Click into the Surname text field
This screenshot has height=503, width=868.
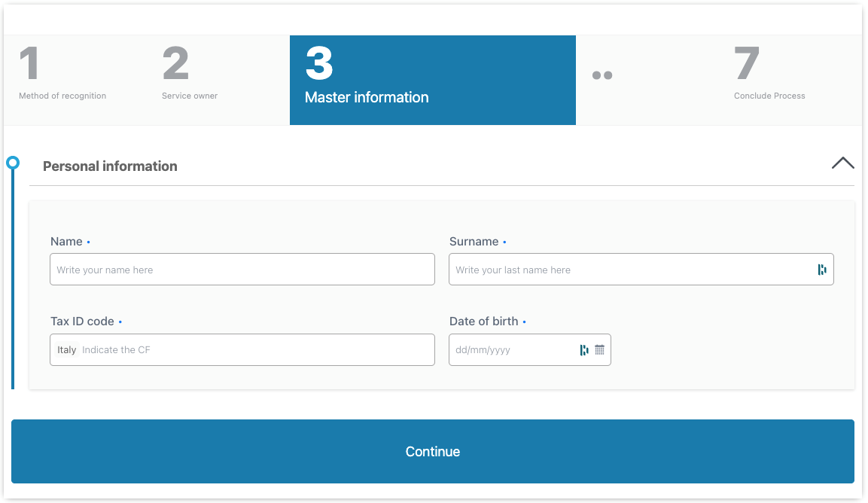click(629, 270)
